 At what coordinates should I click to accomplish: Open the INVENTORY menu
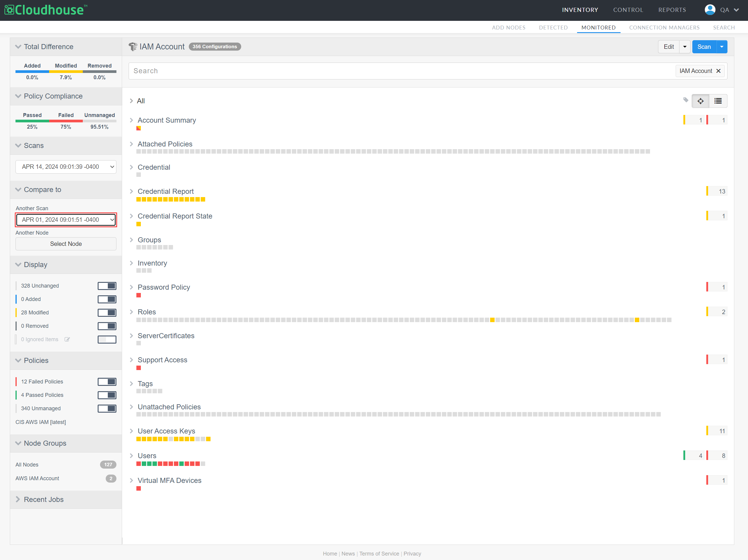point(580,10)
